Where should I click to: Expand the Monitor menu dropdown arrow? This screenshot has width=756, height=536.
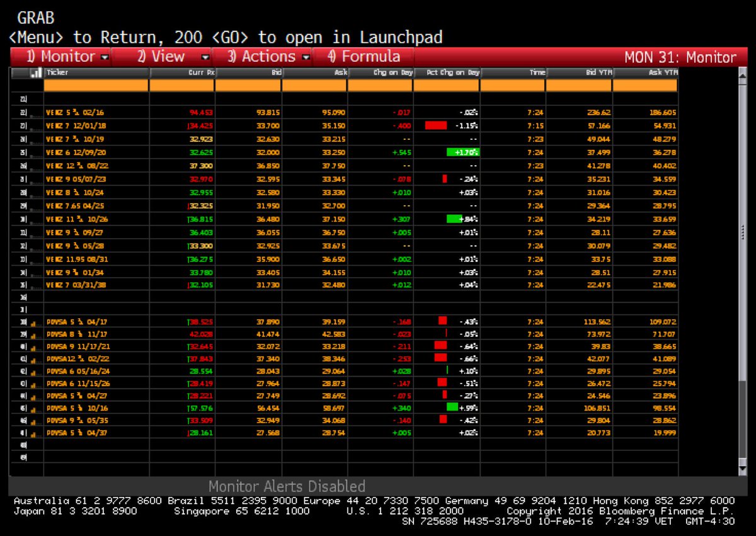tap(105, 57)
